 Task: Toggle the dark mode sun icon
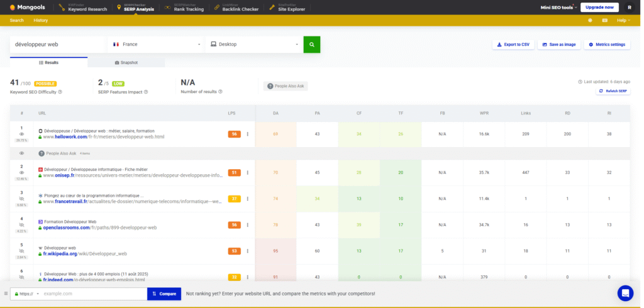pyautogui.click(x=590, y=20)
